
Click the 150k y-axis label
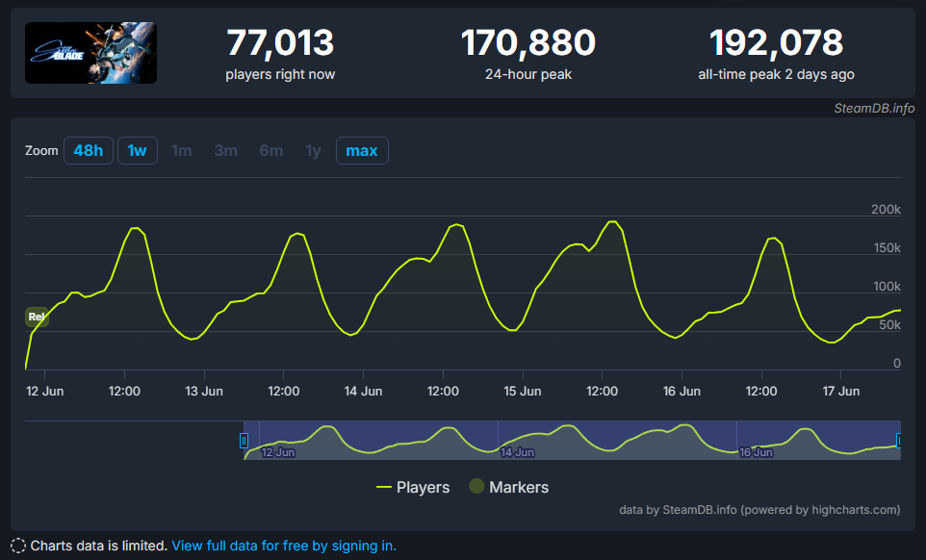tap(887, 248)
